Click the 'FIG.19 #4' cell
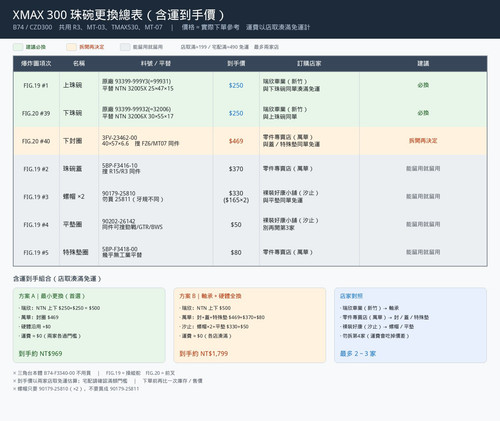500x421 pixels. tap(36, 225)
